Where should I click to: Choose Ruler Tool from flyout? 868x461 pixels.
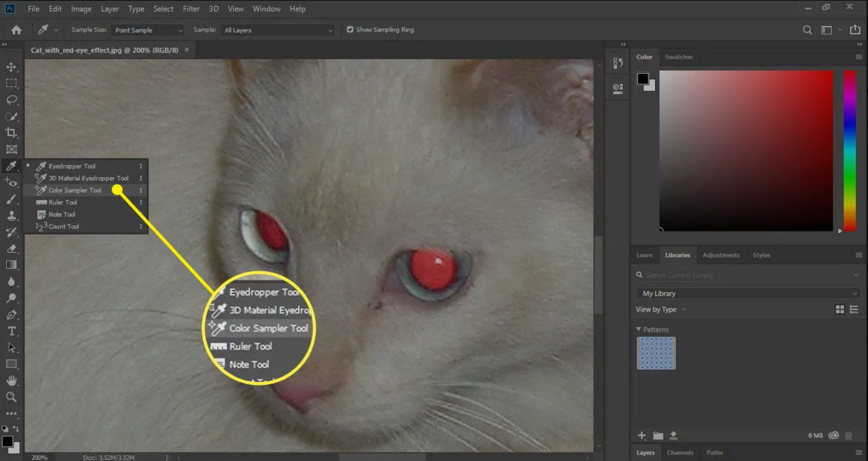coord(86,202)
